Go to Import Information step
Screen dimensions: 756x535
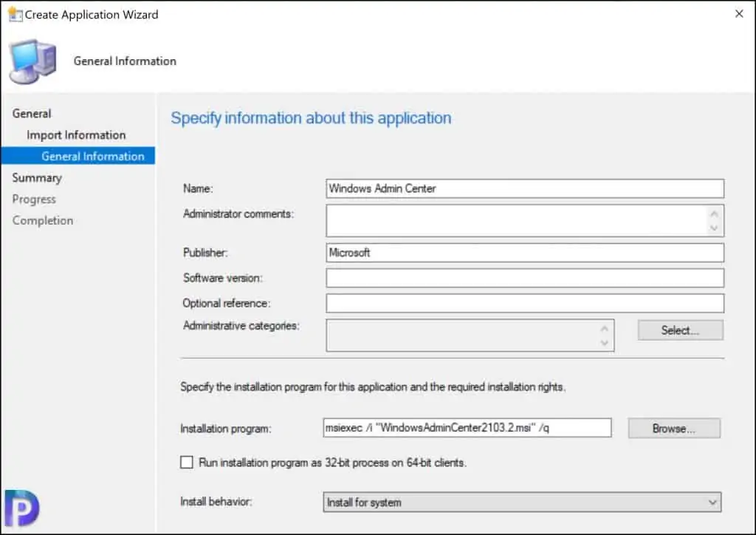coord(76,134)
